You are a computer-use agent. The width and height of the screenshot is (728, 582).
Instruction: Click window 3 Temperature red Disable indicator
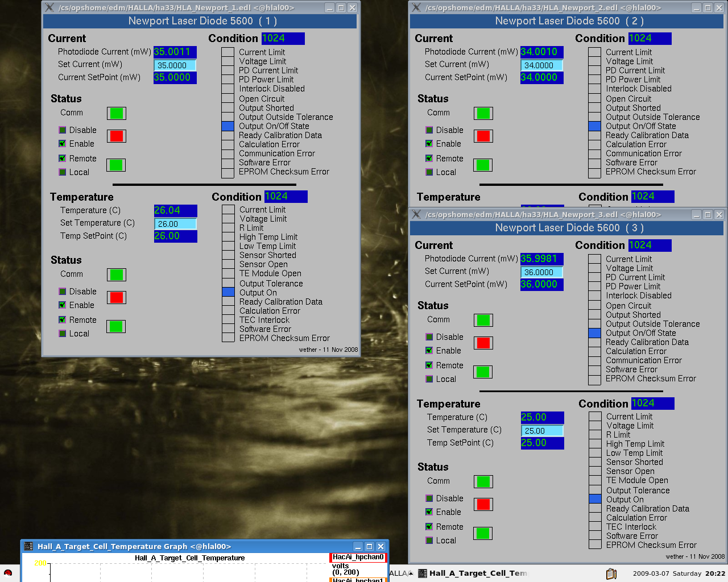tap(483, 504)
